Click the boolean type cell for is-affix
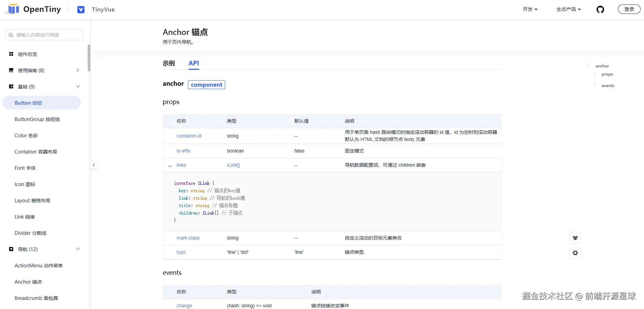The image size is (644, 309). tap(235, 151)
